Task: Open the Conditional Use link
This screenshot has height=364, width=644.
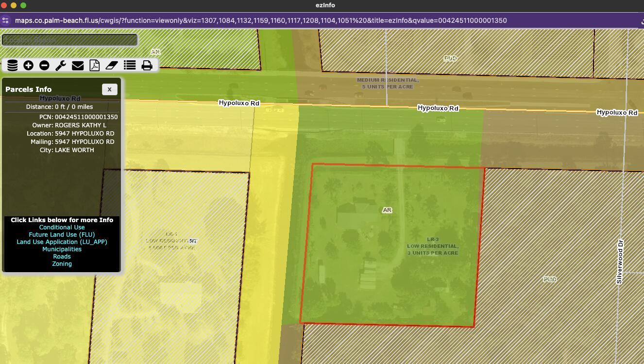Action: [62, 227]
